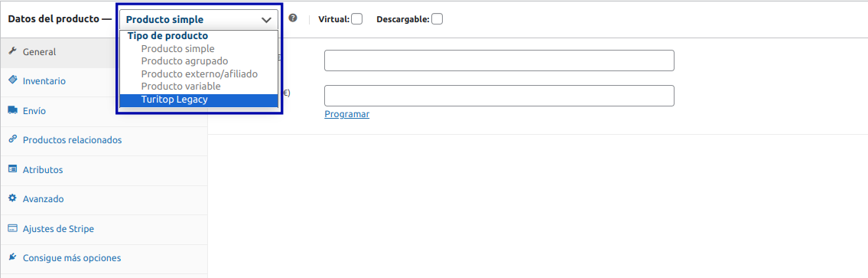Collapse the Producto simple dropdown arrow

click(266, 19)
